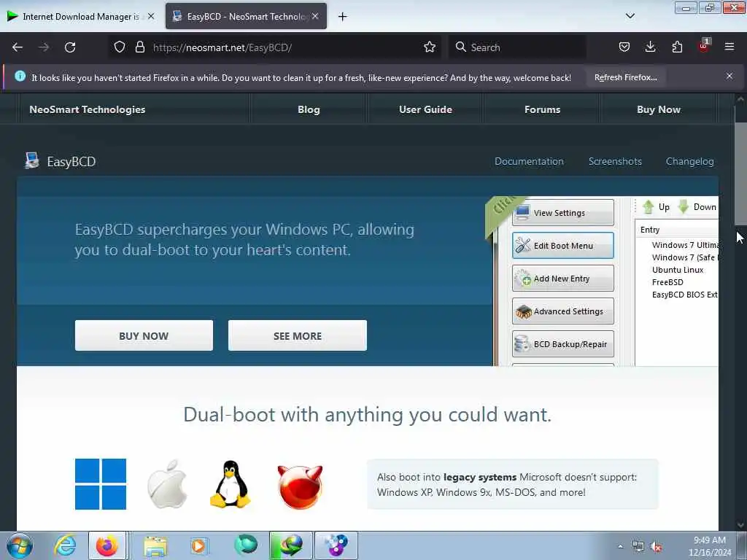Click the Linux Tux penguin icon
Screen dimensions: 747x560
pos(230,484)
